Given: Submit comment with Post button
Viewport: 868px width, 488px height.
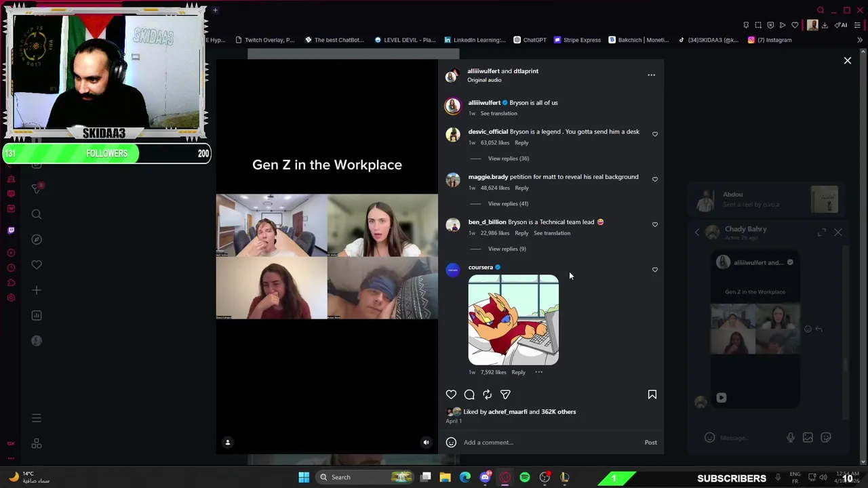Looking at the screenshot, I should point(650,443).
